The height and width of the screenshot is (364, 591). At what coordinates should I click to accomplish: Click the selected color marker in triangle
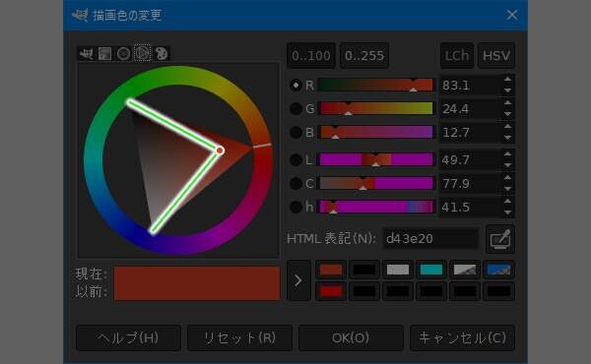[x=220, y=151]
